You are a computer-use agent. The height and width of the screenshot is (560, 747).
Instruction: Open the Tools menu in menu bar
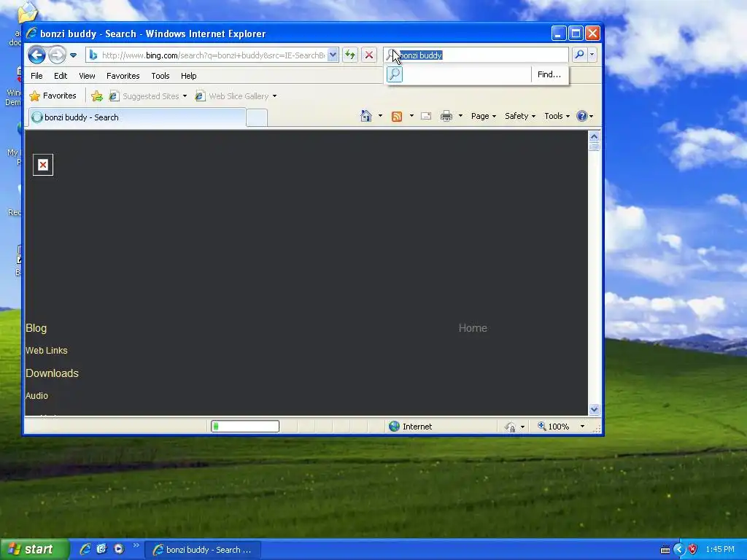click(x=160, y=76)
